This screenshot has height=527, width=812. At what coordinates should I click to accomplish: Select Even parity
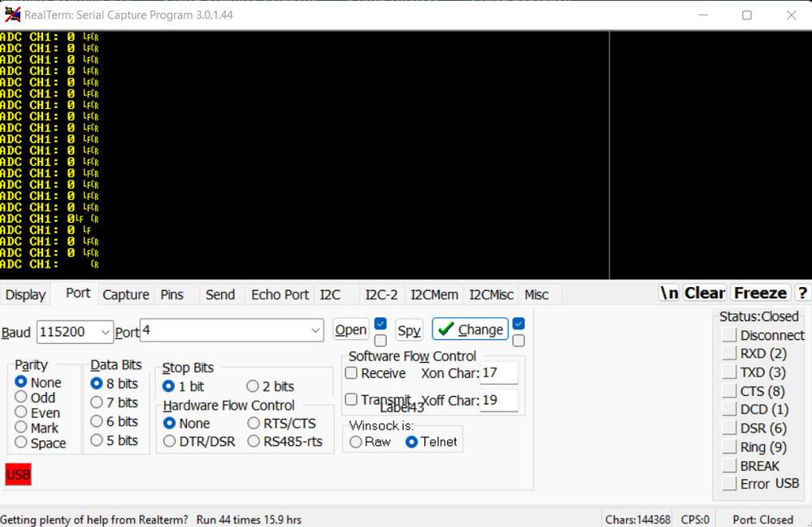(37, 413)
